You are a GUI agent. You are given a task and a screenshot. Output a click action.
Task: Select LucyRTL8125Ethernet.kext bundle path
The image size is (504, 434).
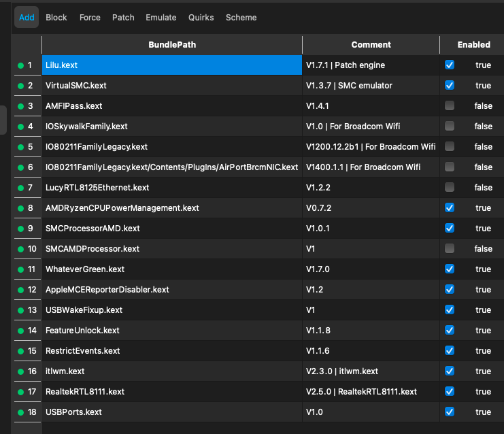point(172,188)
